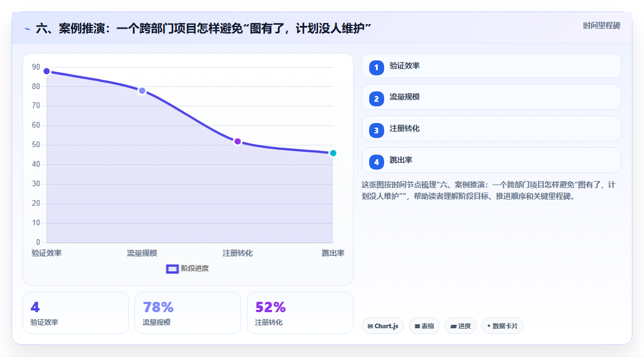Click the y-axis value 50
Viewport: 644px width, 357px height.
pos(36,145)
